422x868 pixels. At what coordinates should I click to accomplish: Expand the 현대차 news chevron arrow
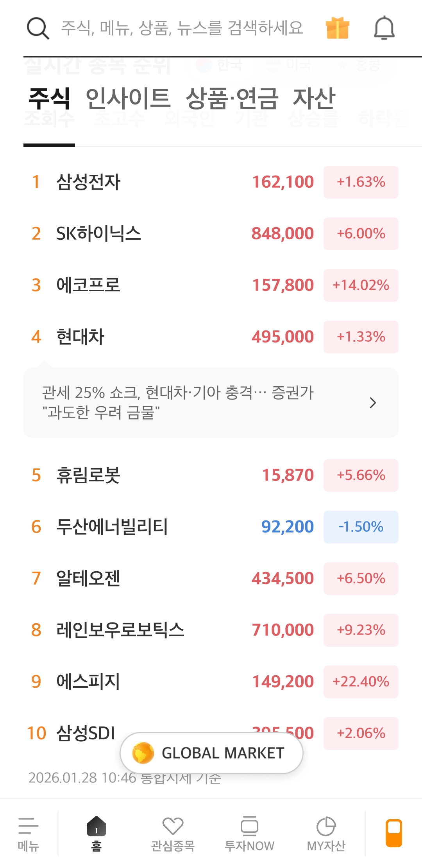pos(373,403)
